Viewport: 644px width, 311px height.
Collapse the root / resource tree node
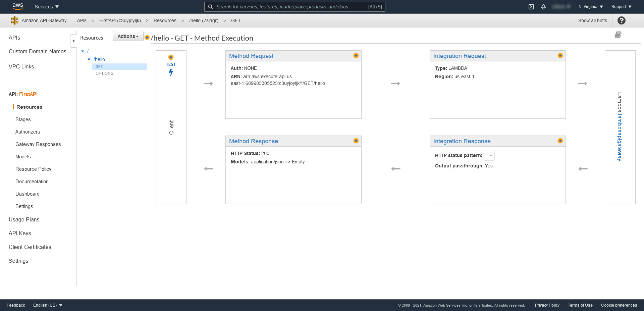pyautogui.click(x=83, y=51)
